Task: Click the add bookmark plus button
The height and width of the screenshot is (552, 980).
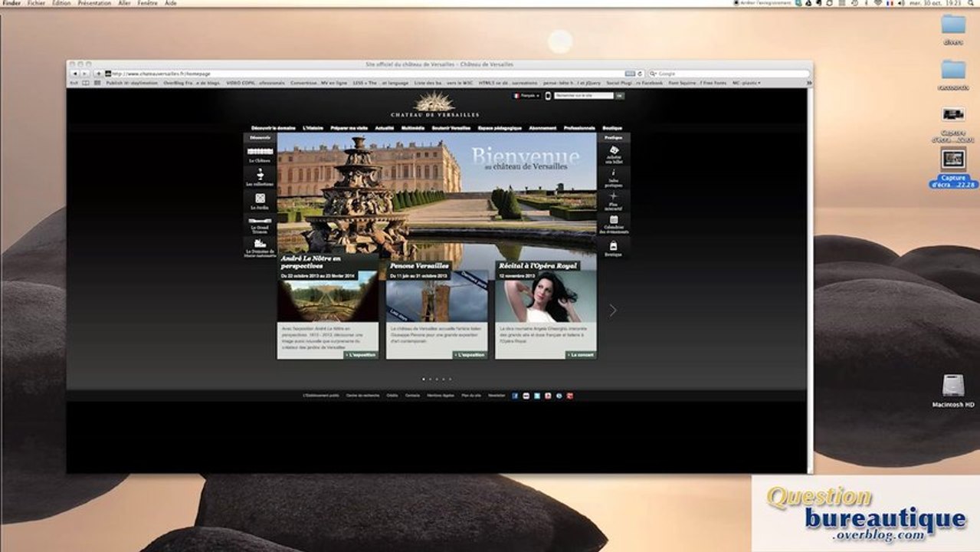Action: pyautogui.click(x=99, y=74)
